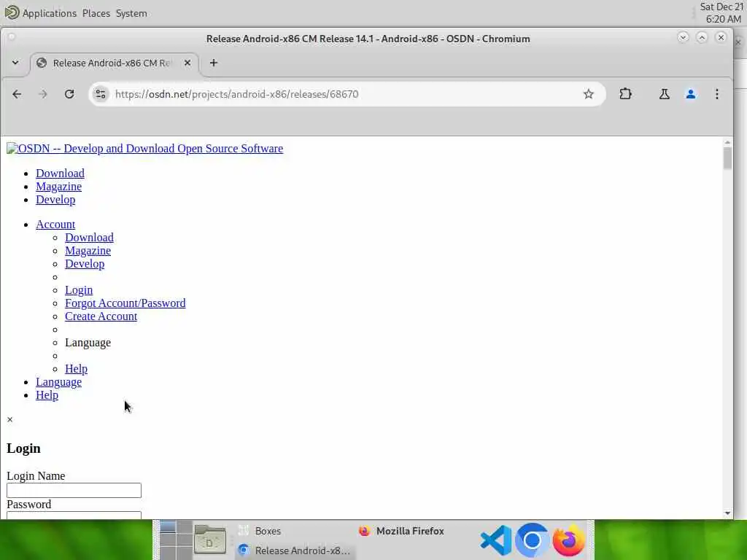Open the top Download link
Viewport: 747px width, 560px height.
point(60,174)
